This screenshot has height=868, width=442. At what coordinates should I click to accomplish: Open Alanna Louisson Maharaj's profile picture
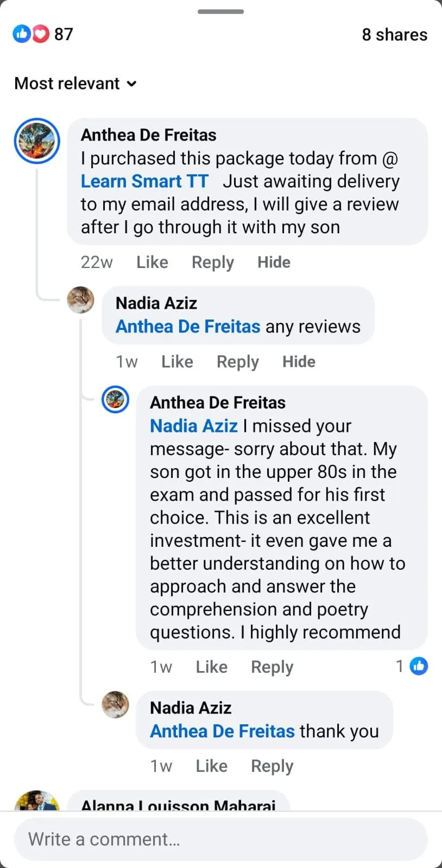[x=37, y=801]
